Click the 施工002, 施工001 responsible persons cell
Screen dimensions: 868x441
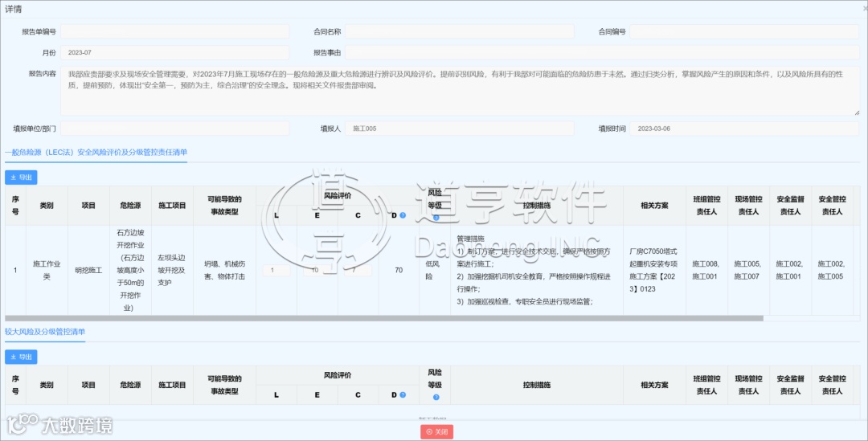791,271
